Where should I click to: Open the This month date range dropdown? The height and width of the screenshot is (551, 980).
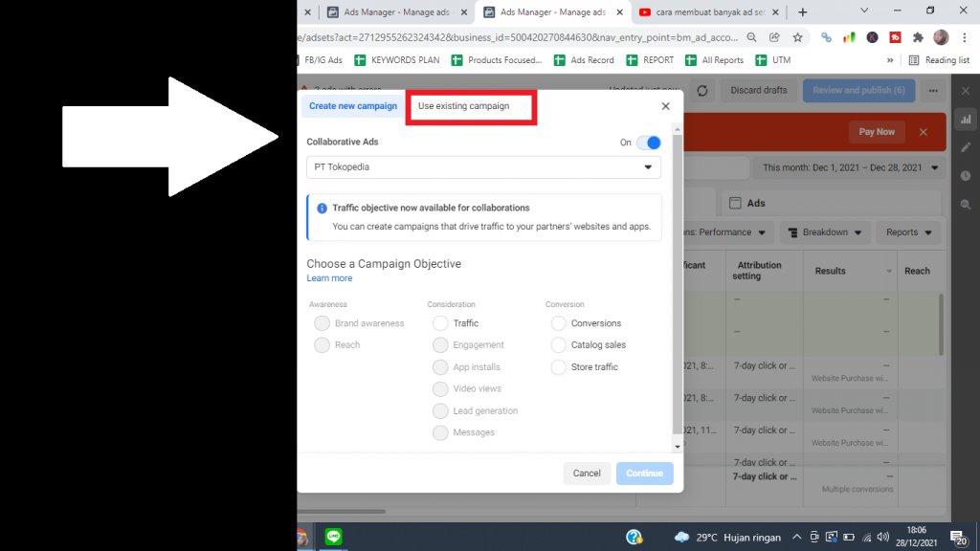pos(850,167)
